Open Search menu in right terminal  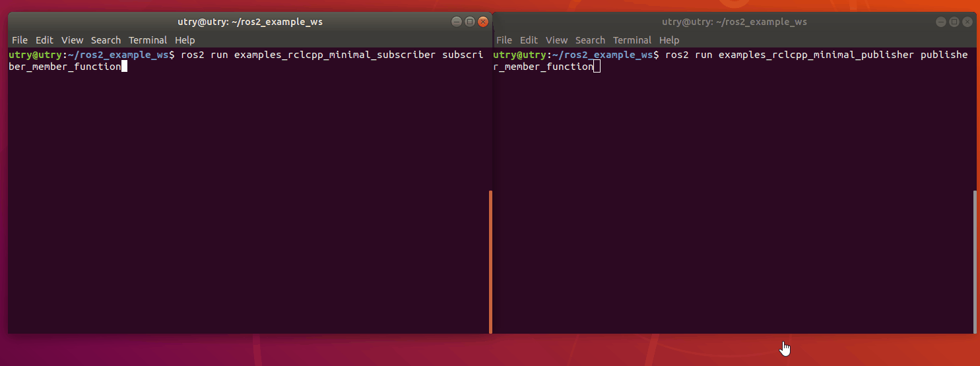[x=590, y=40]
